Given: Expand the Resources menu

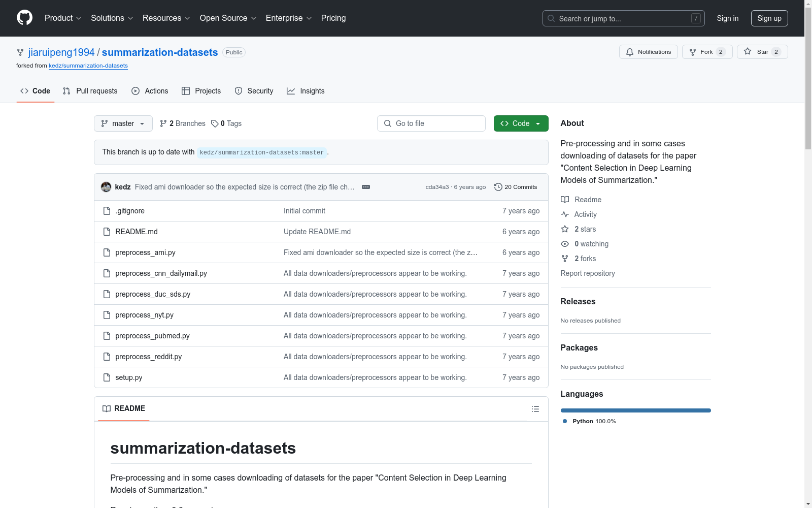Looking at the screenshot, I should [166, 18].
